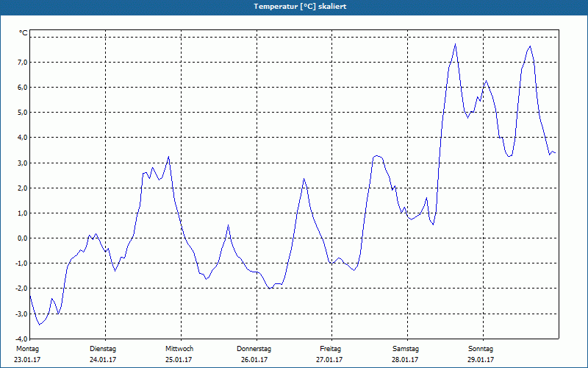The image size is (588, 368).
Task: Click the -3,0 y-axis label
Action: [22, 314]
